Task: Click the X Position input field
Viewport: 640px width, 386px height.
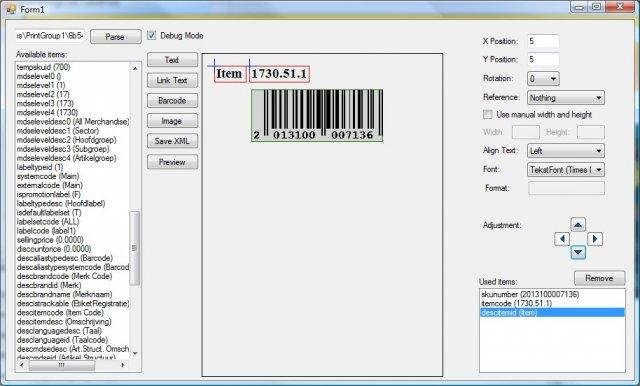Action: pos(543,41)
